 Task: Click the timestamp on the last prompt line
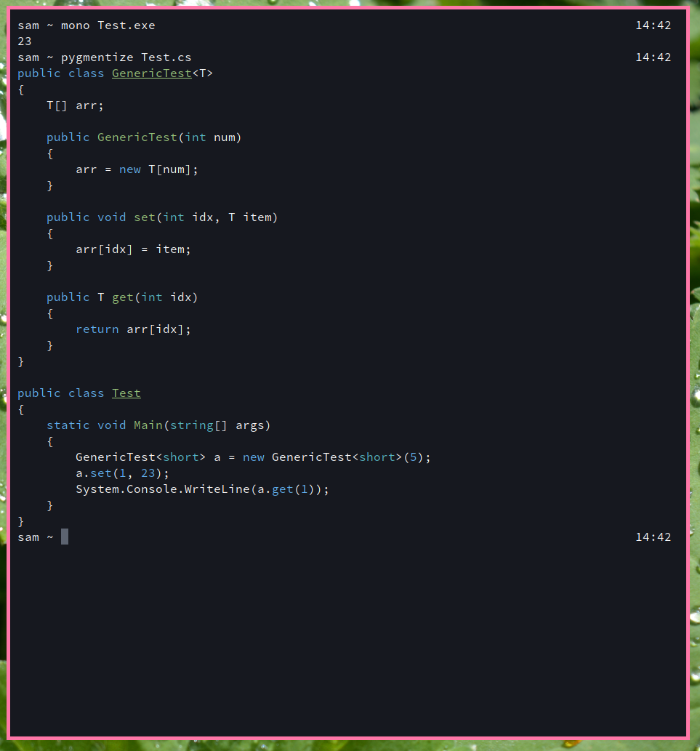pos(653,537)
